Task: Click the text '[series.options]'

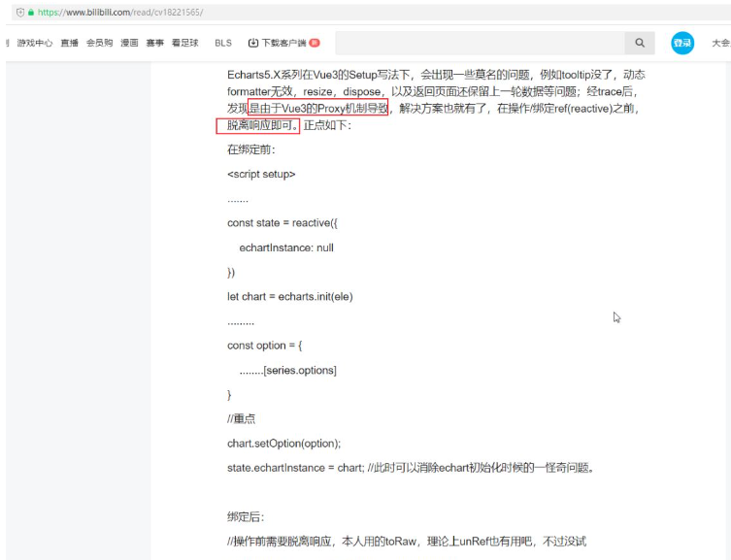Action: (x=300, y=371)
